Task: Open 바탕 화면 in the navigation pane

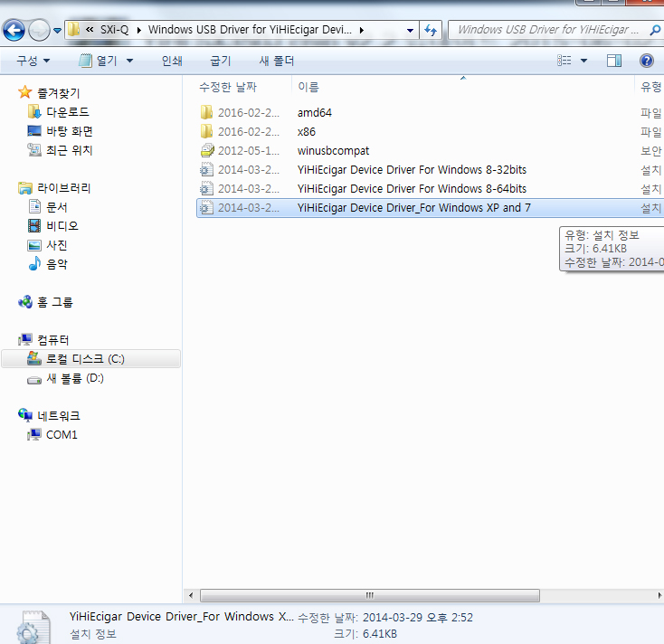Action: (x=70, y=131)
